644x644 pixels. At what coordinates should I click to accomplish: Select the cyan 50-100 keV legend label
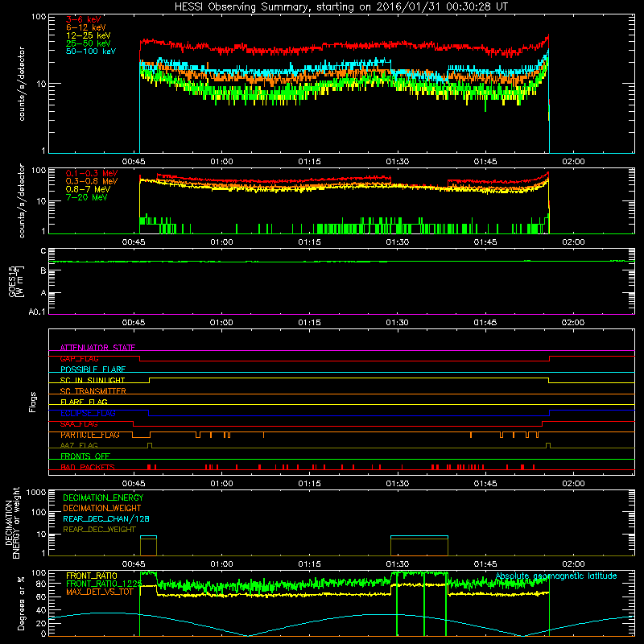click(x=91, y=52)
